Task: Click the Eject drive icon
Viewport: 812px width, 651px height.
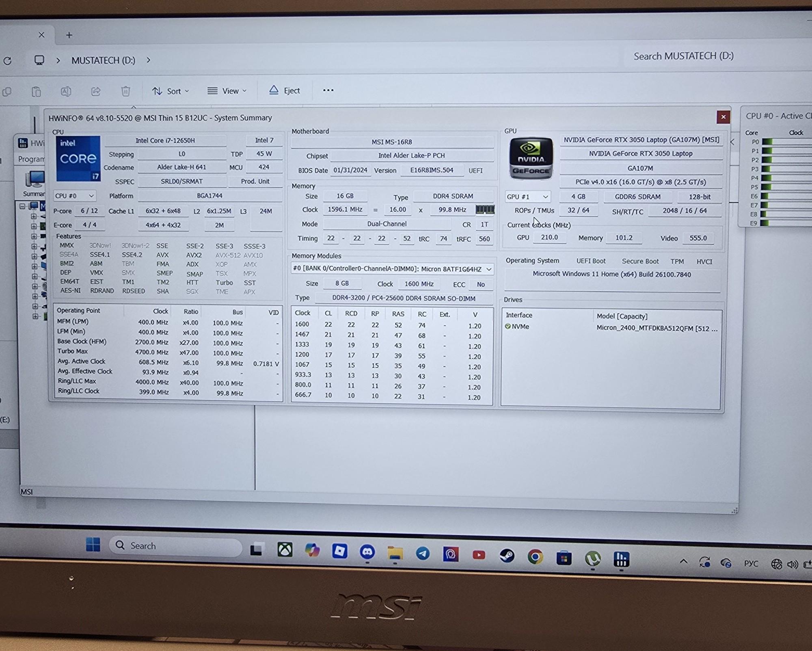Action: tap(274, 90)
